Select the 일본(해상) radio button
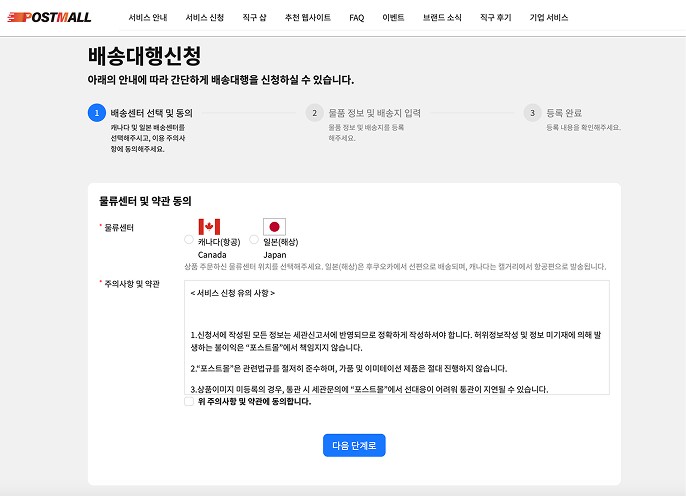The height and width of the screenshot is (496, 686). 254,240
